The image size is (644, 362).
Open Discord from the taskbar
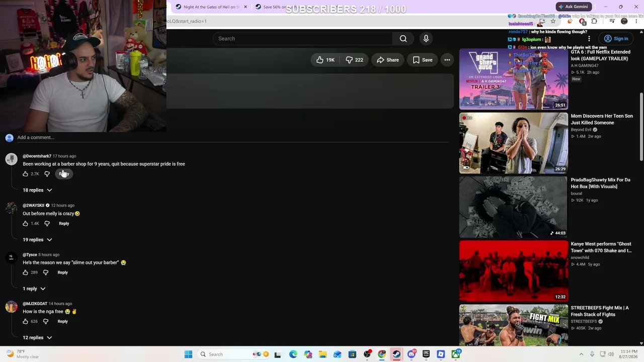412,354
